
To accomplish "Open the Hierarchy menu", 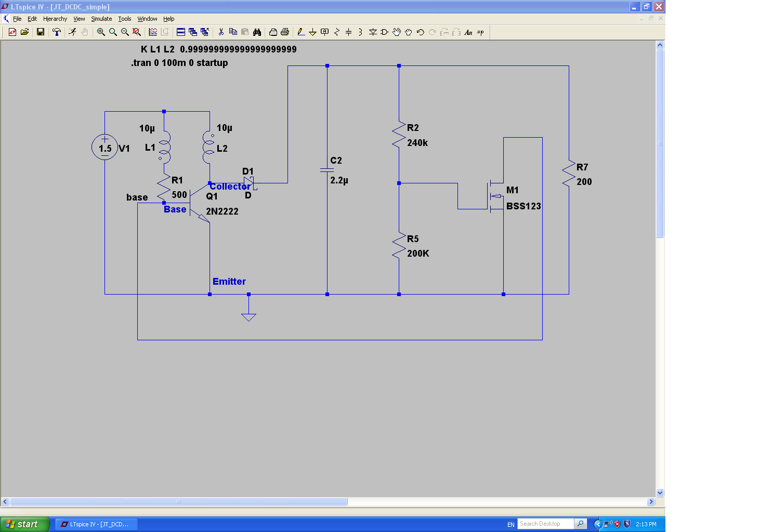I will pyautogui.click(x=55, y=19).
